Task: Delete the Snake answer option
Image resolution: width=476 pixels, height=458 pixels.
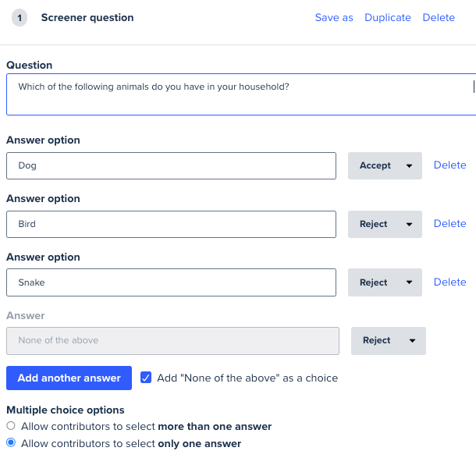Action: pos(450,282)
